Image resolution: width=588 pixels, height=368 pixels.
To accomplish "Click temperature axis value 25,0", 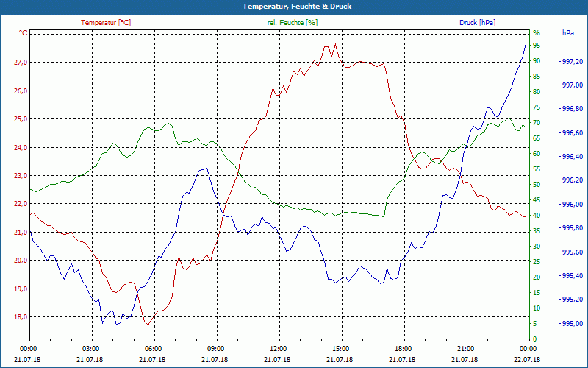I will (21, 119).
